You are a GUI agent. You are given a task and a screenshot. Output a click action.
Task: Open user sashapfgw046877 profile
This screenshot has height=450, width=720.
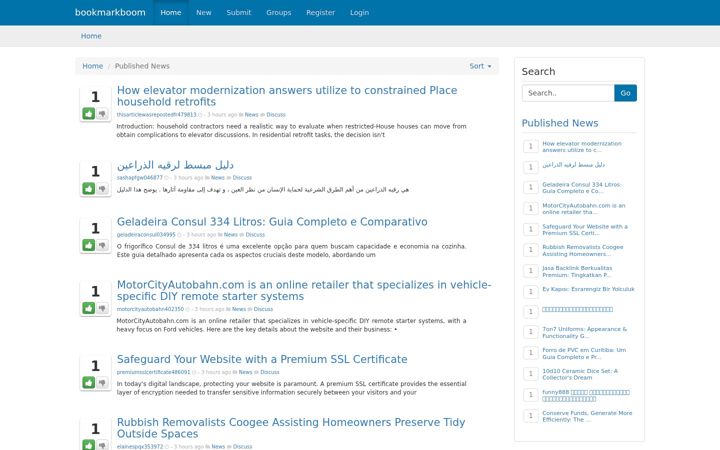140,178
